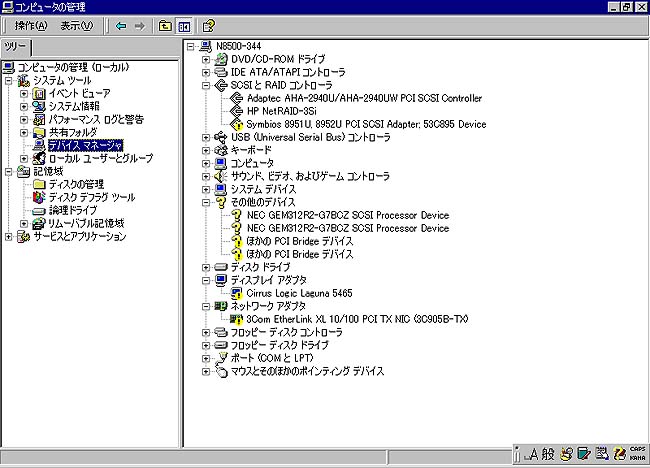Click the IME dictionary book icon
Viewport: 650px width, 468px height.
[x=584, y=454]
